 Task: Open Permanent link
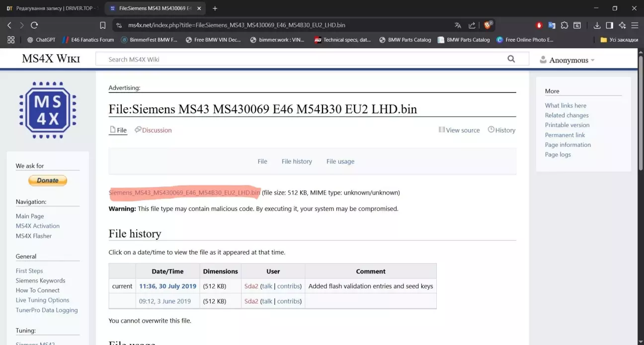click(x=565, y=135)
